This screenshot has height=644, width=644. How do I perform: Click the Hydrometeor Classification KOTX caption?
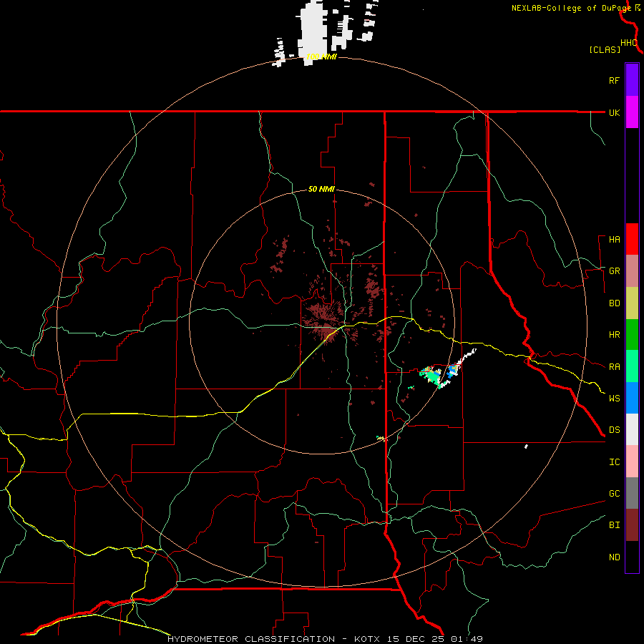(x=325, y=639)
